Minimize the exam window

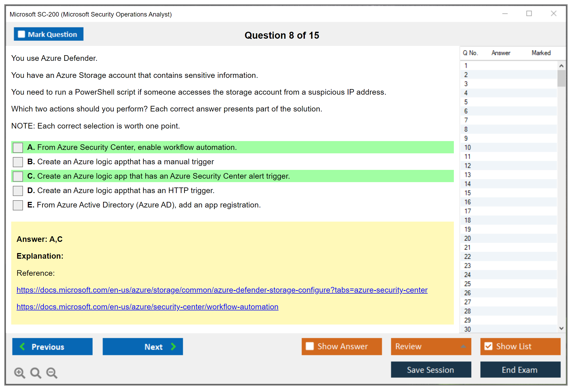[x=505, y=14]
